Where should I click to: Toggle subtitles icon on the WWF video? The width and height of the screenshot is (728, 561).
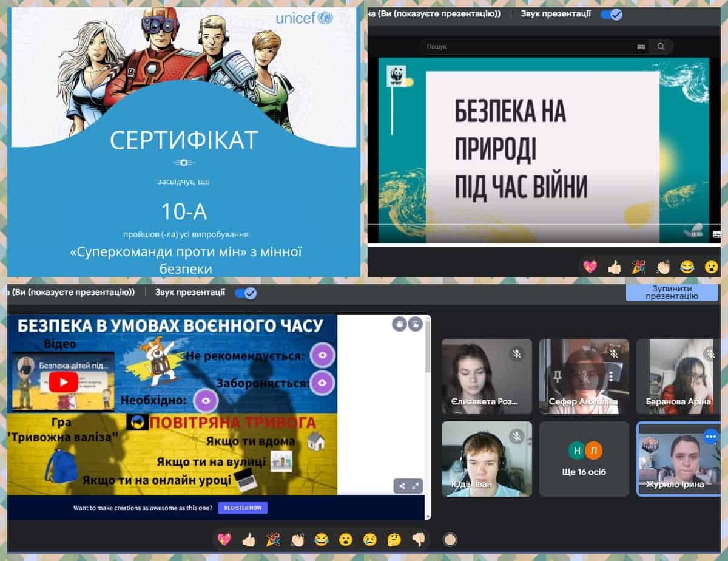[x=716, y=234]
